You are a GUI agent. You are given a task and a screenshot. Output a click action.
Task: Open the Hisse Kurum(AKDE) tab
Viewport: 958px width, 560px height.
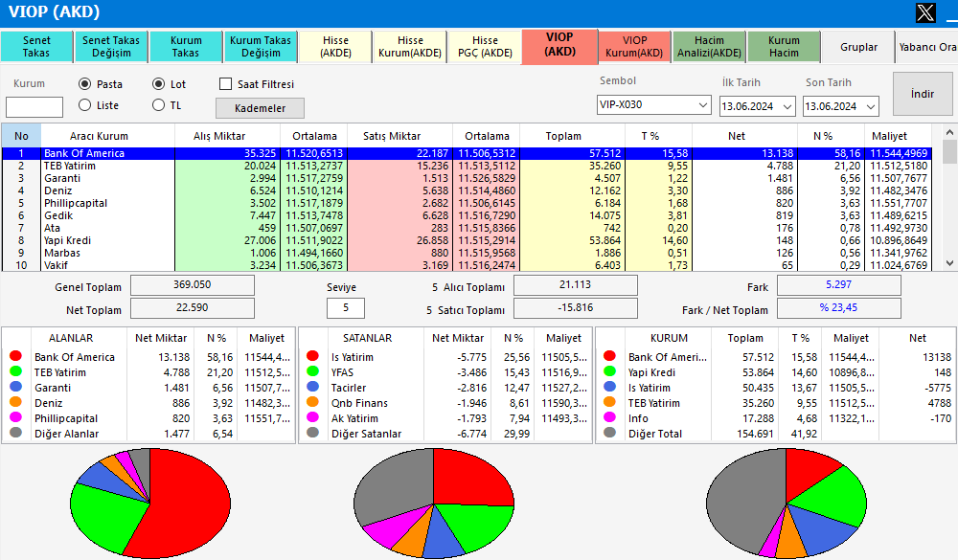click(410, 46)
